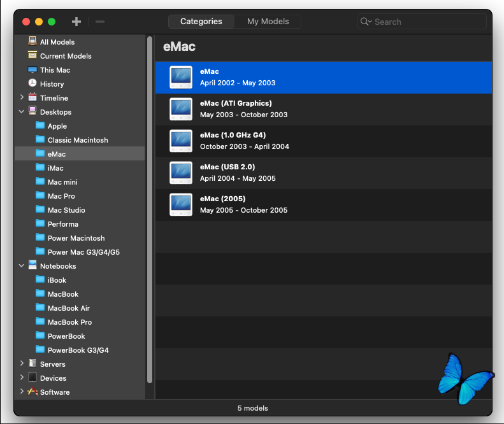Click the Classic Macintosh folder icon
Viewport: 504px width, 424px height.
(x=40, y=139)
